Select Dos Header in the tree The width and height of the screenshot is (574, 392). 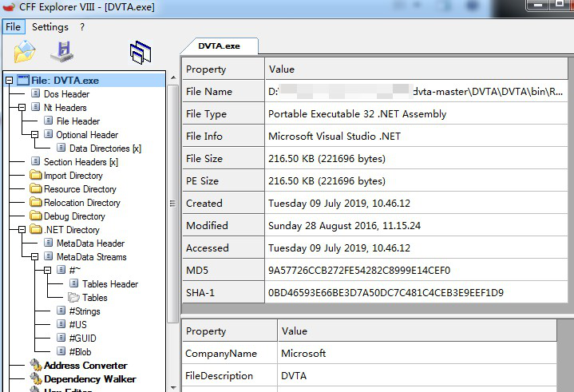point(66,94)
